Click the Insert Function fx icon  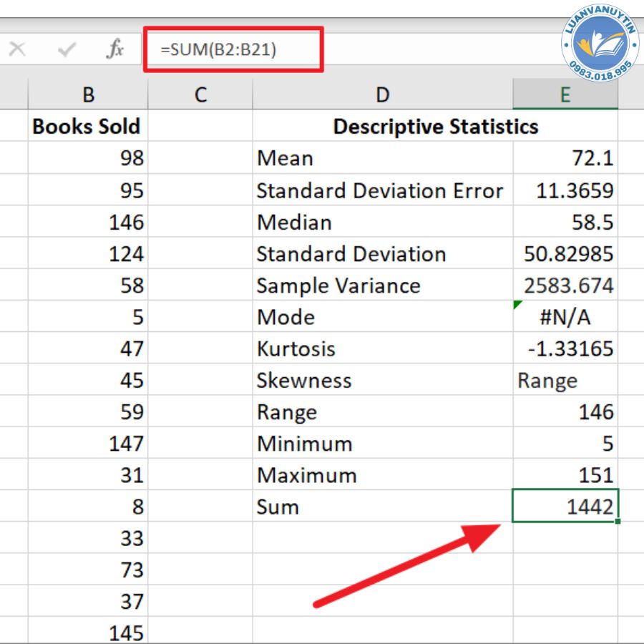(114, 49)
